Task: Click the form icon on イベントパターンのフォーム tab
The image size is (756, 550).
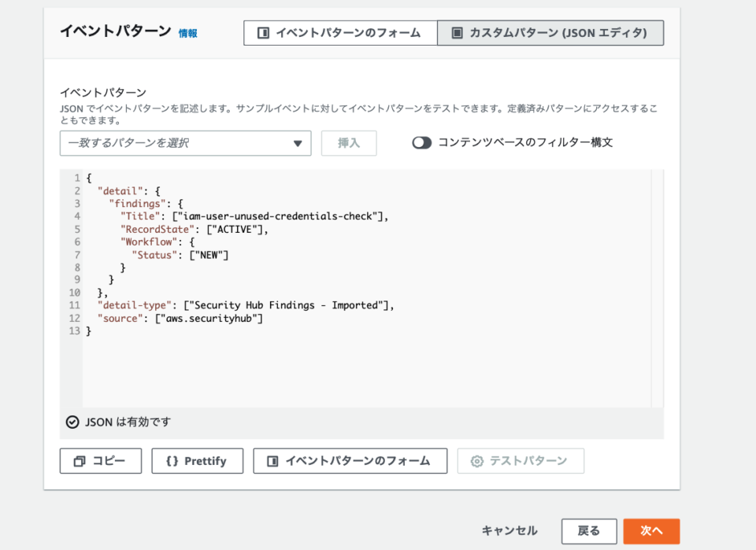Action: 263,32
